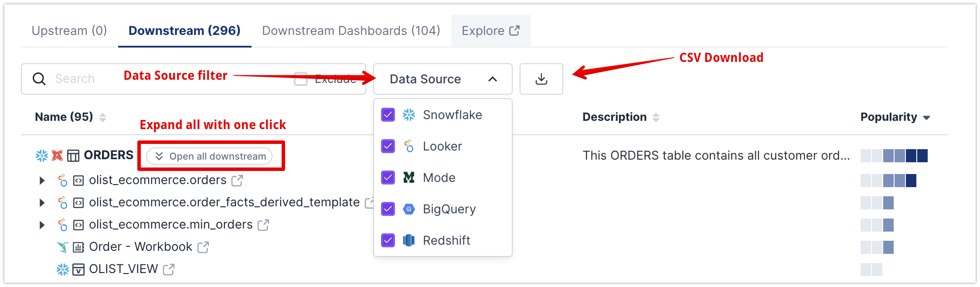980x287 pixels.
Task: Expand the olist_ecommerce.min_orders row
Action: click(x=42, y=225)
